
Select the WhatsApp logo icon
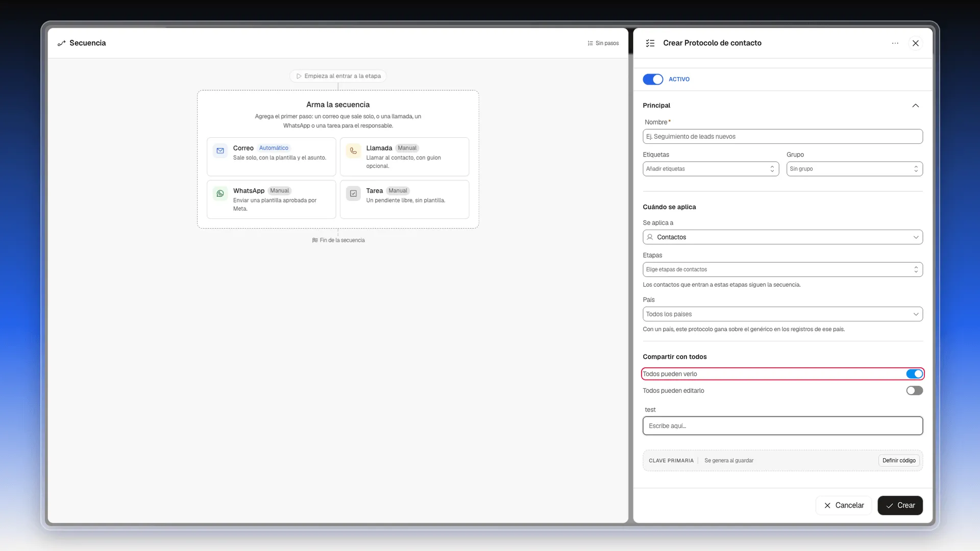(220, 194)
